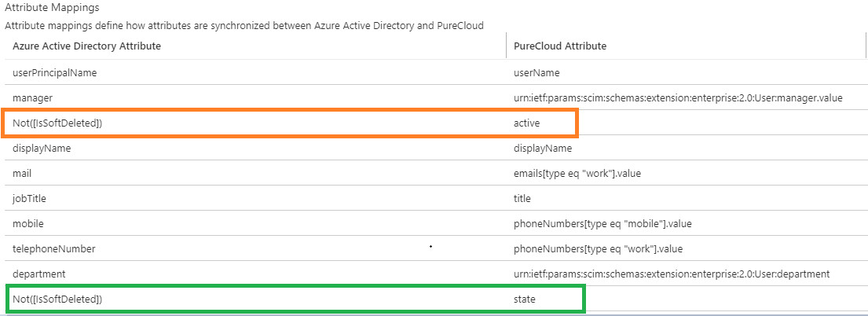Select the department source attribute

point(38,274)
